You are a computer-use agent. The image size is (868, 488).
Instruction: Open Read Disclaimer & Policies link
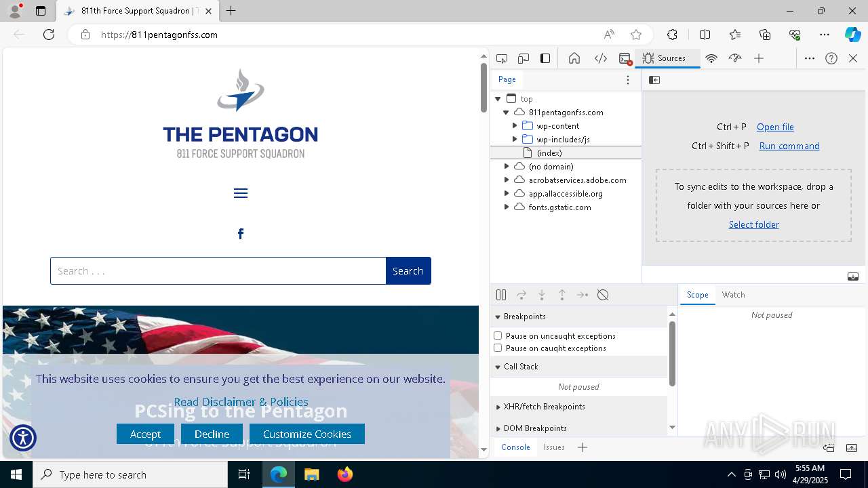tap(241, 402)
